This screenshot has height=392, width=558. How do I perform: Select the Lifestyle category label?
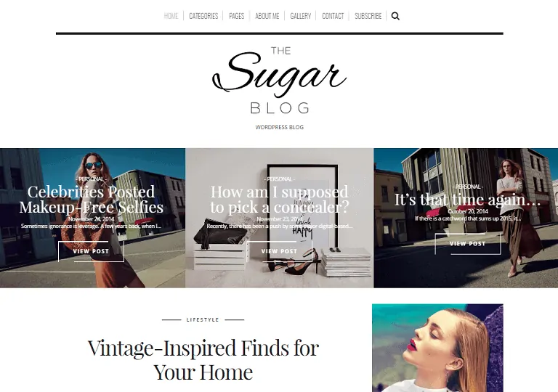[x=203, y=320]
